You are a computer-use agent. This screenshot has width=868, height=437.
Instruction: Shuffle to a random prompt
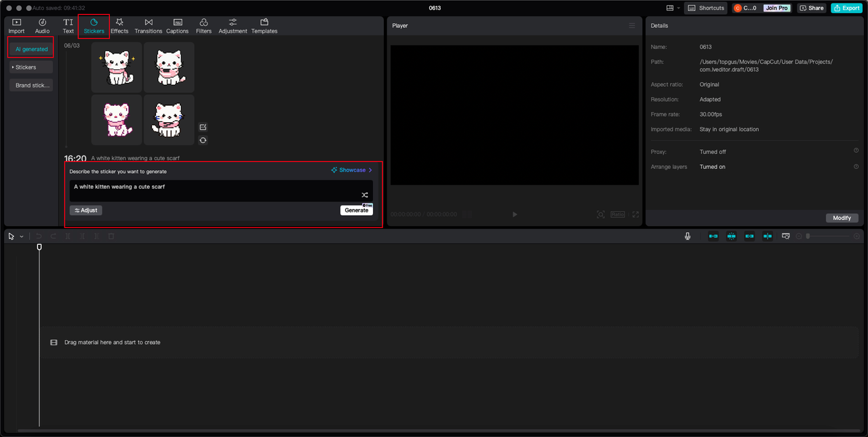tap(365, 195)
